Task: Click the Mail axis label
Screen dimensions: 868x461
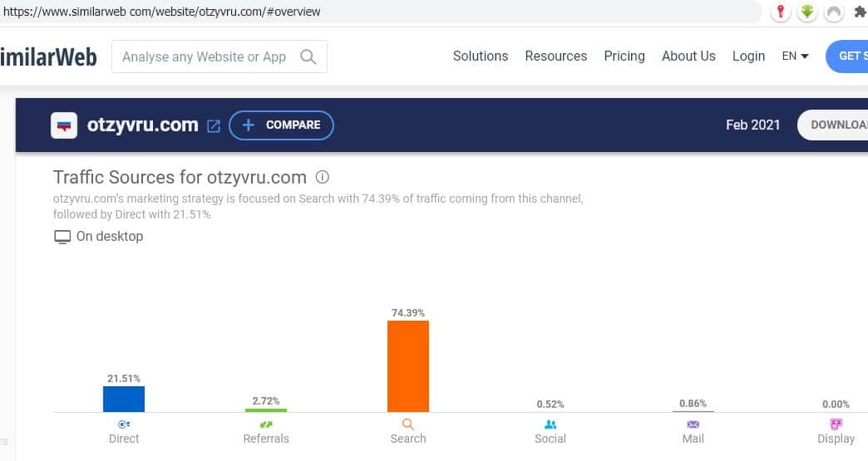Action: click(x=693, y=439)
